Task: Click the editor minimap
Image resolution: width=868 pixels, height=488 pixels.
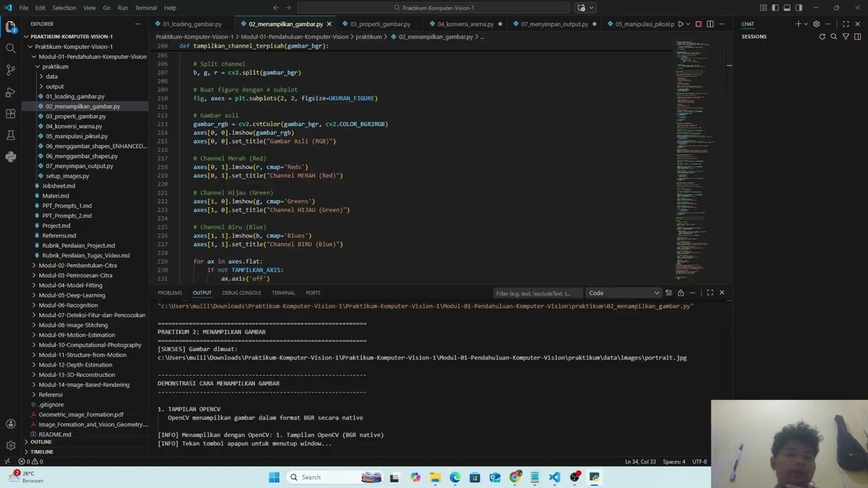Action: [x=698, y=163]
